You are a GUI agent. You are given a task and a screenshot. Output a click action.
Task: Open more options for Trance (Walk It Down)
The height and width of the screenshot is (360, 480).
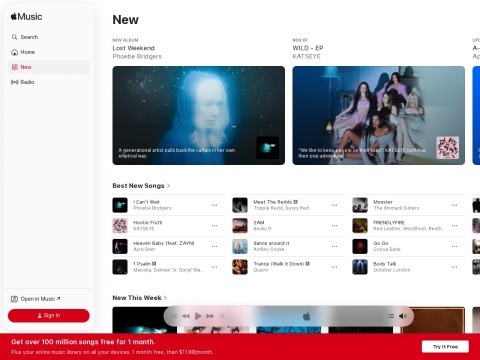334,267
